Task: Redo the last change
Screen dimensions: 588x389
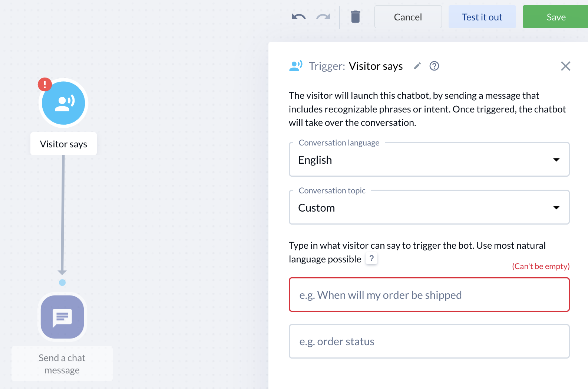Action: tap(323, 17)
